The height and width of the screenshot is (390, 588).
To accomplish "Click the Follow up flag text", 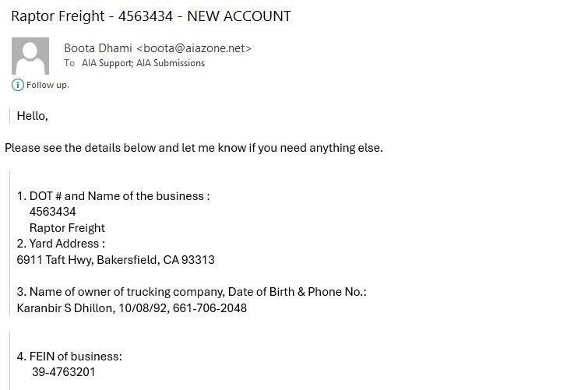I will 48,85.
